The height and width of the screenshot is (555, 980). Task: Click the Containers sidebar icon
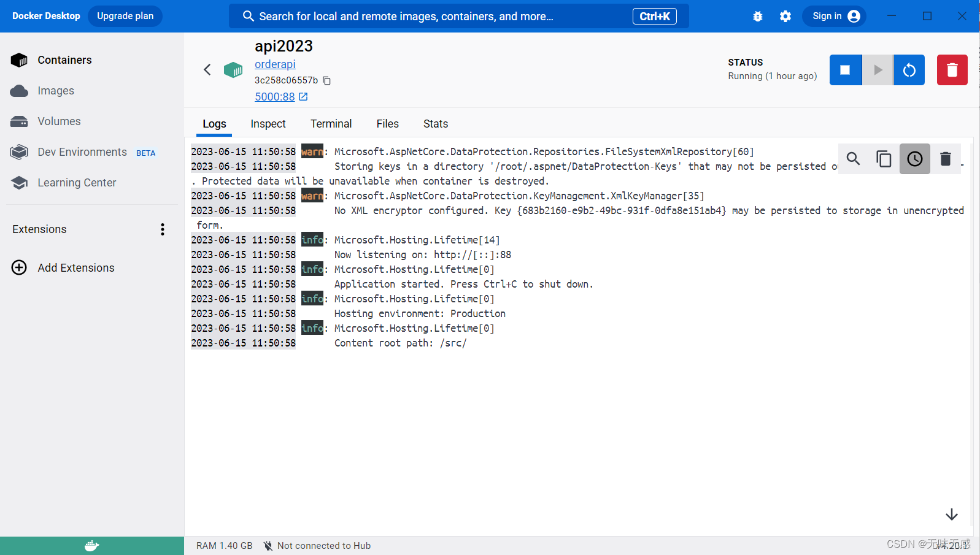point(19,60)
